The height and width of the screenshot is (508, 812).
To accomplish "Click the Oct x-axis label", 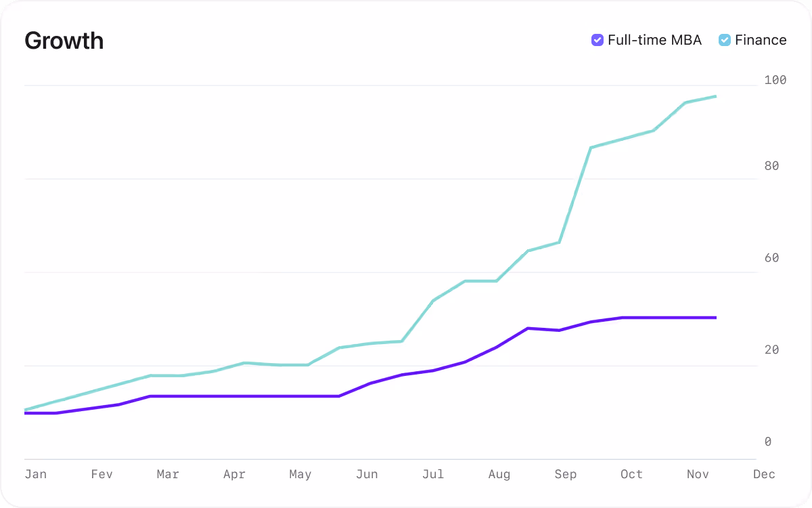I will 632,474.
